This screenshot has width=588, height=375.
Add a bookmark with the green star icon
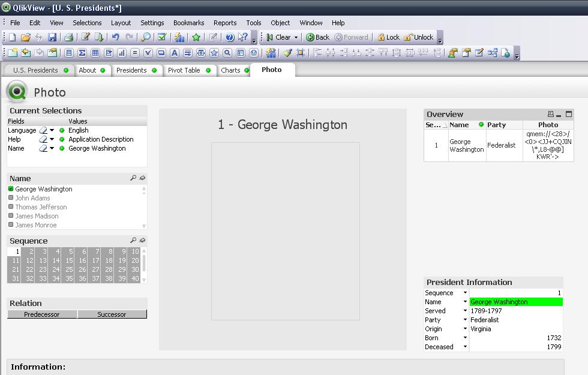196,37
